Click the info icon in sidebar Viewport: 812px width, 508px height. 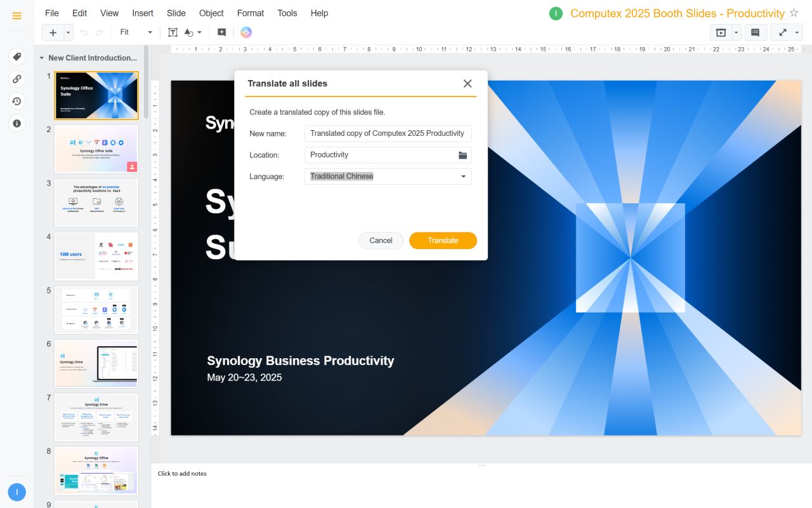(x=17, y=123)
